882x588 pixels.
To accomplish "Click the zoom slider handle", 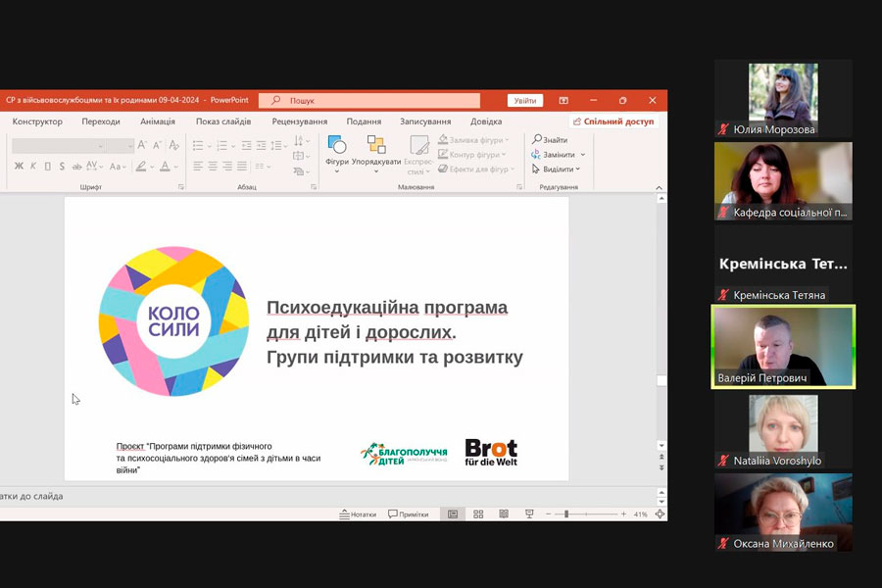I will tap(566, 514).
